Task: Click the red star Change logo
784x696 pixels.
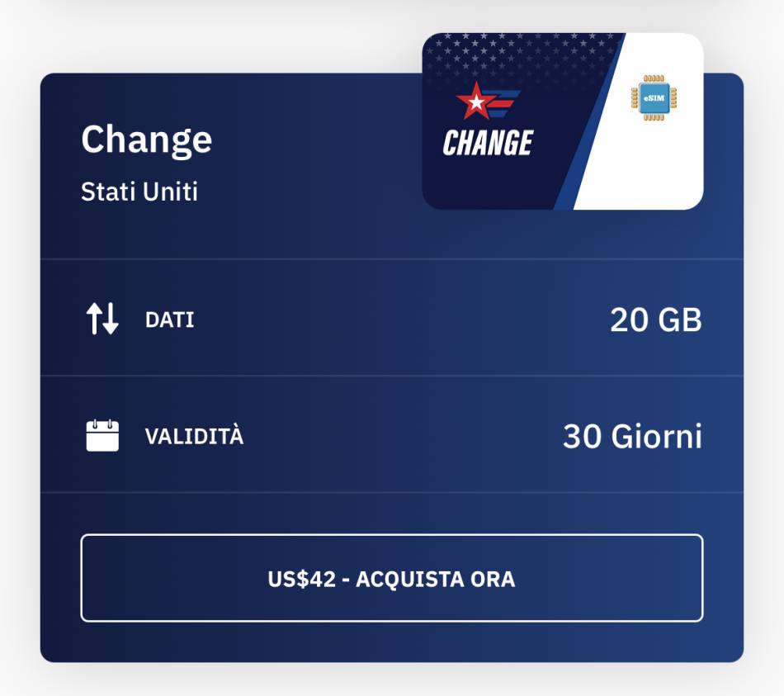Action: tap(488, 101)
